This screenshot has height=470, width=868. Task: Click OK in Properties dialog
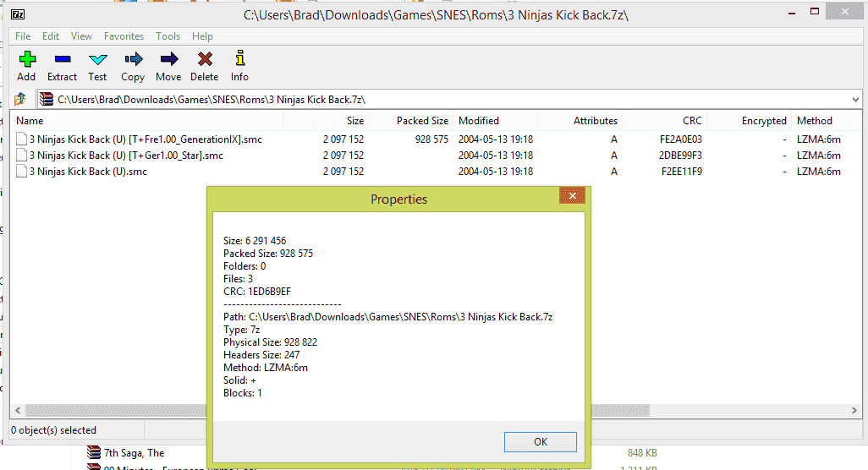click(541, 442)
